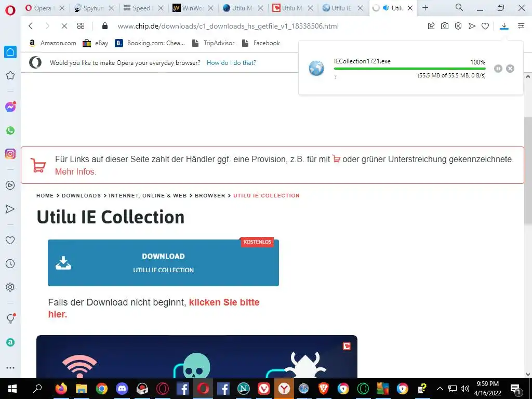Viewport: 532px width, 399px height.
Task: Click 'klicken Sie bitte hier' link
Action: (154, 308)
